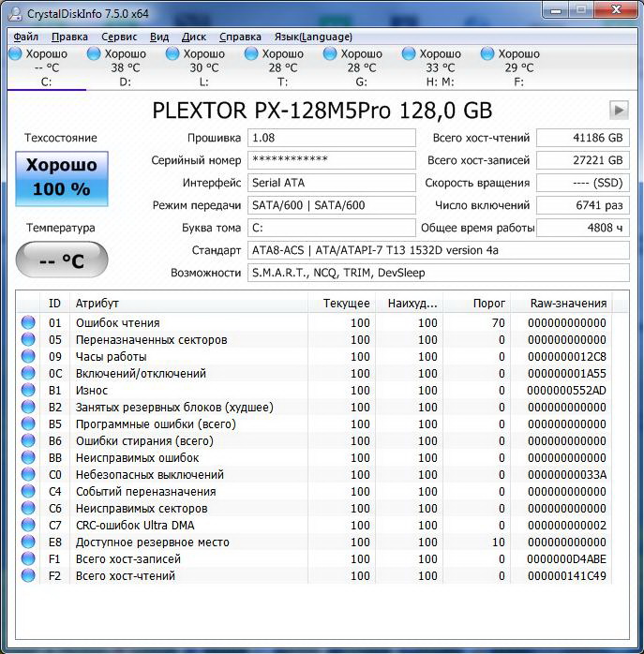Switch to disk T: tab
Viewport: 644px width, 654px height.
coord(282,67)
